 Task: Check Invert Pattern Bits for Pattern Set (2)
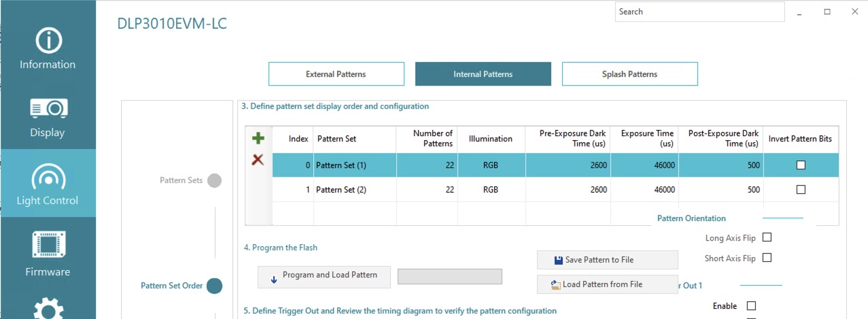(801, 190)
